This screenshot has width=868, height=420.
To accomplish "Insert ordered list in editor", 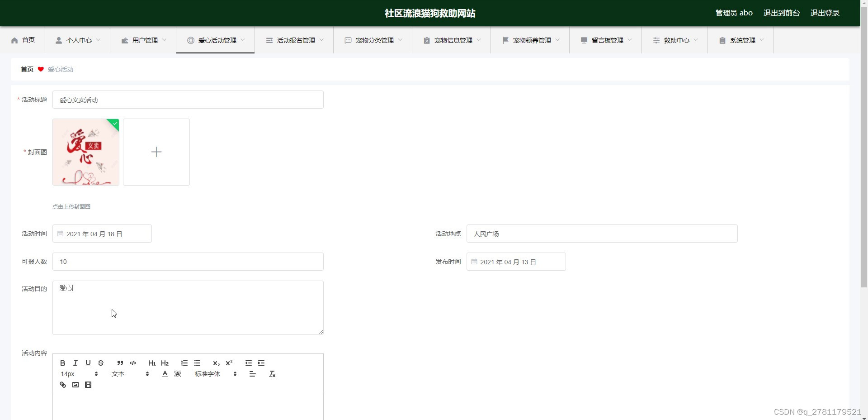I will tap(184, 363).
